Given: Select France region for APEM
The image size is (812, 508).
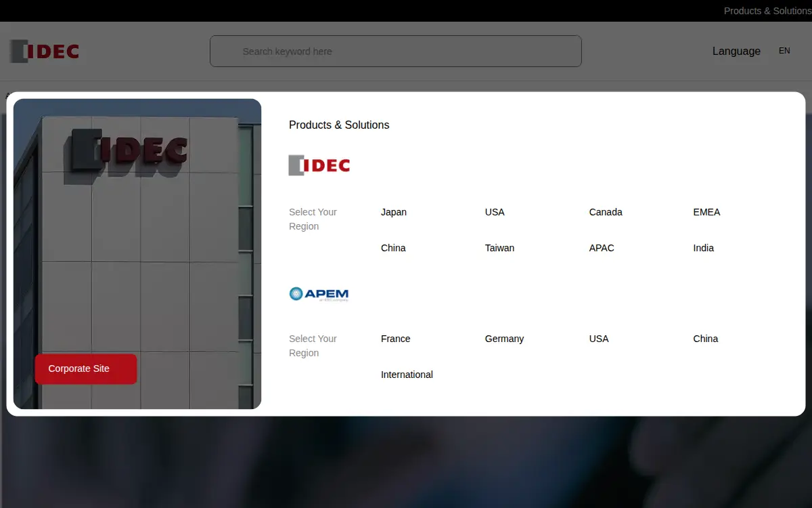Looking at the screenshot, I should click(396, 339).
